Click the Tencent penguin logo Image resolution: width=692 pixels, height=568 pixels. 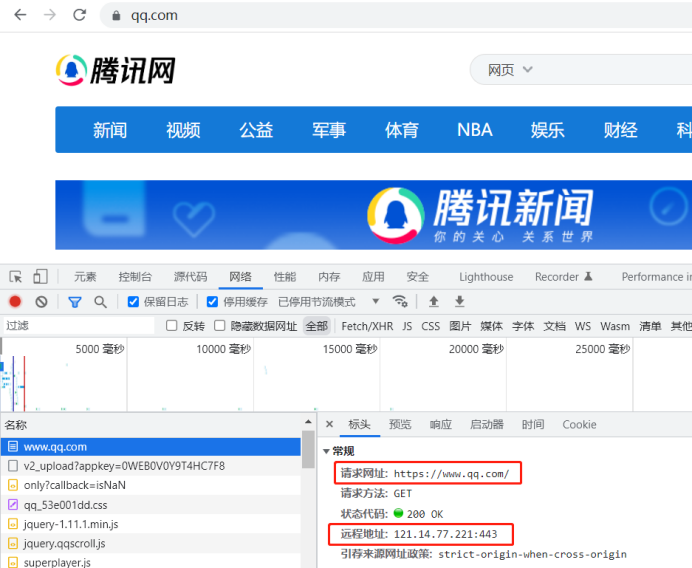click(x=71, y=70)
